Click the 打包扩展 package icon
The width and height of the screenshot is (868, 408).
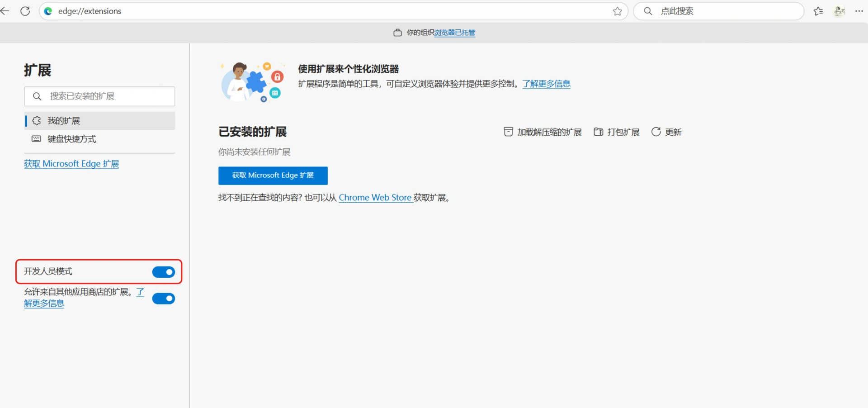[598, 132]
